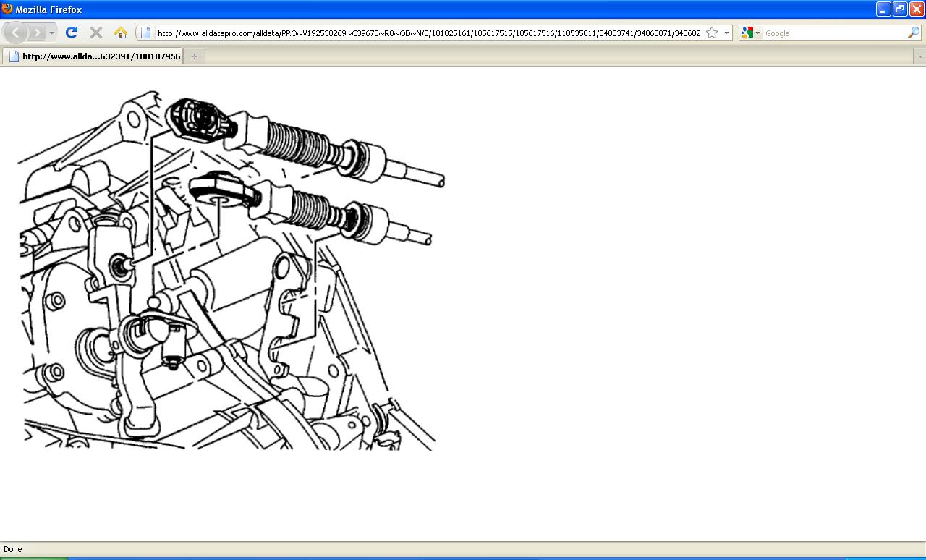Expand the address bar URL history dropdown
The width and height of the screenshot is (926, 560).
click(726, 33)
